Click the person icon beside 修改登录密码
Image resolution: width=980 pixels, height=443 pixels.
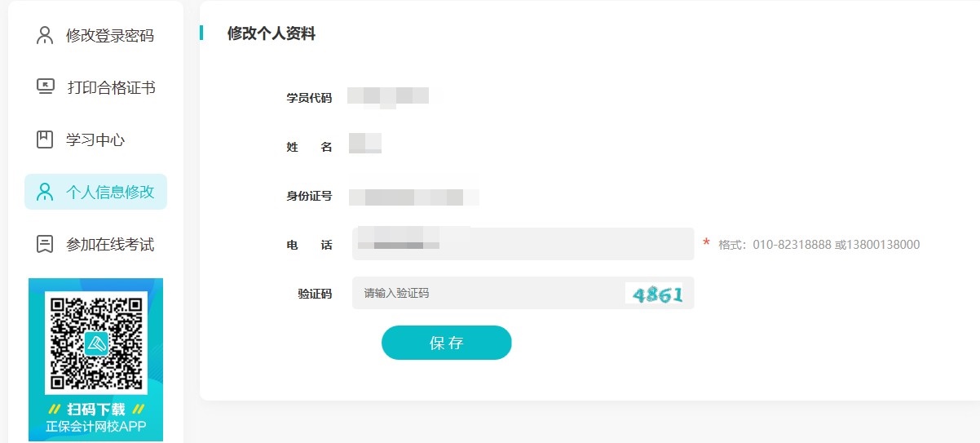(x=45, y=36)
